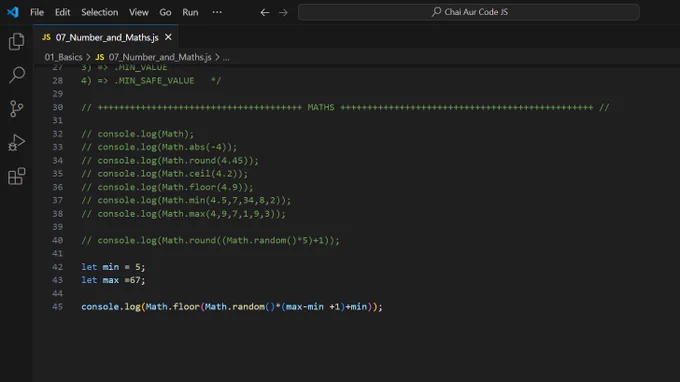The height and width of the screenshot is (382, 680).
Task: Select the 07_Number_and_Maths.js editor tab
Action: pos(107,37)
